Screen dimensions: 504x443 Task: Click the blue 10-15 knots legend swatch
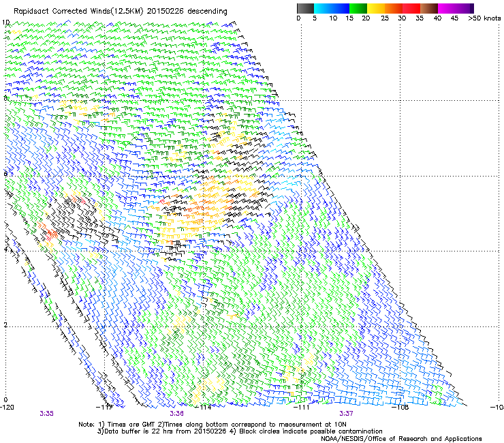tap(341, 8)
